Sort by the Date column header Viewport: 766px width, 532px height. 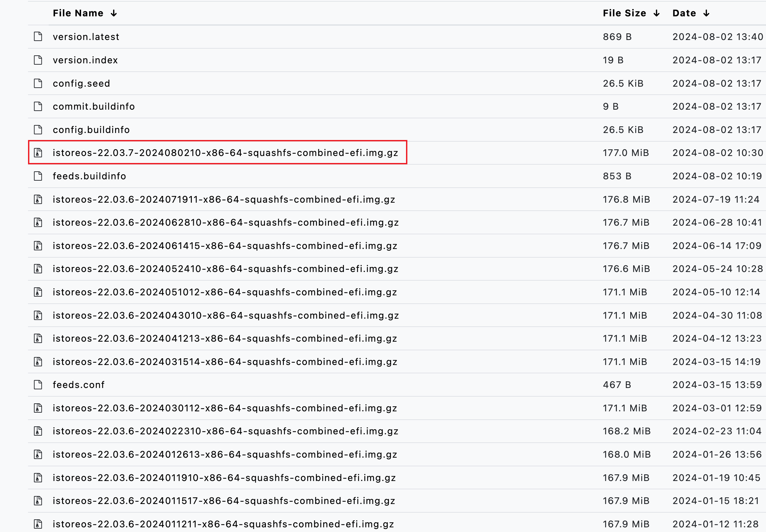click(x=684, y=13)
